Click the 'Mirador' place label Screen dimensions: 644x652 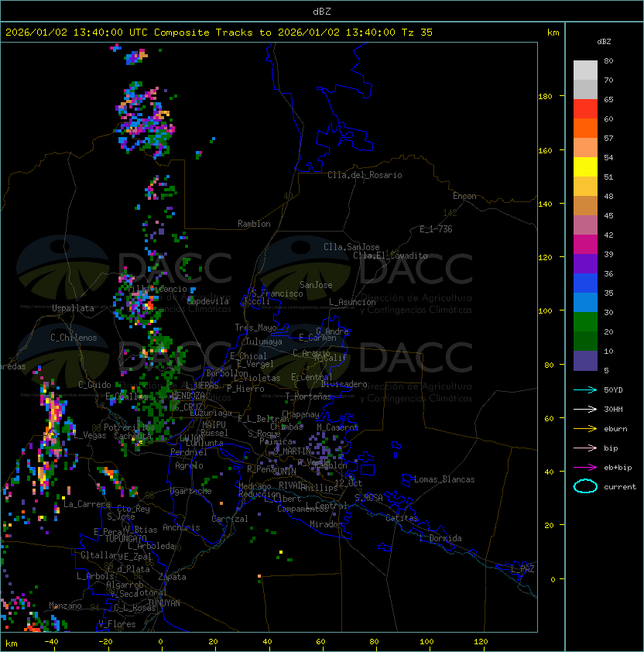326,524
